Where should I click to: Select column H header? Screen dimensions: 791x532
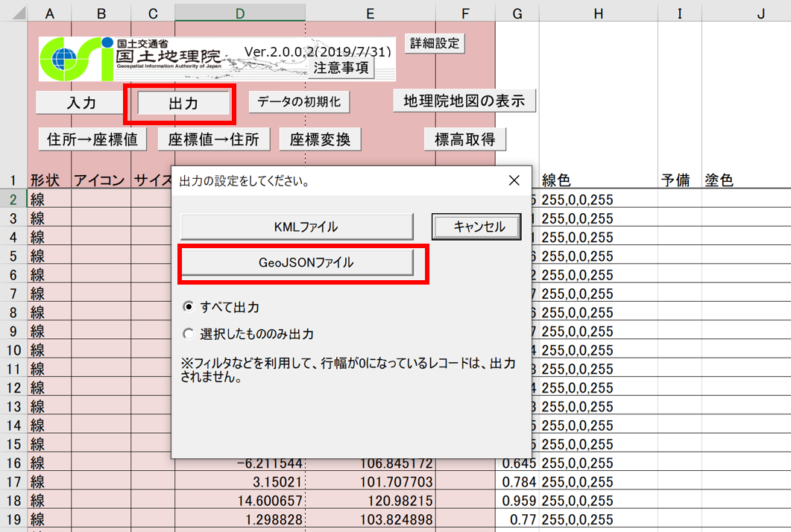599,13
